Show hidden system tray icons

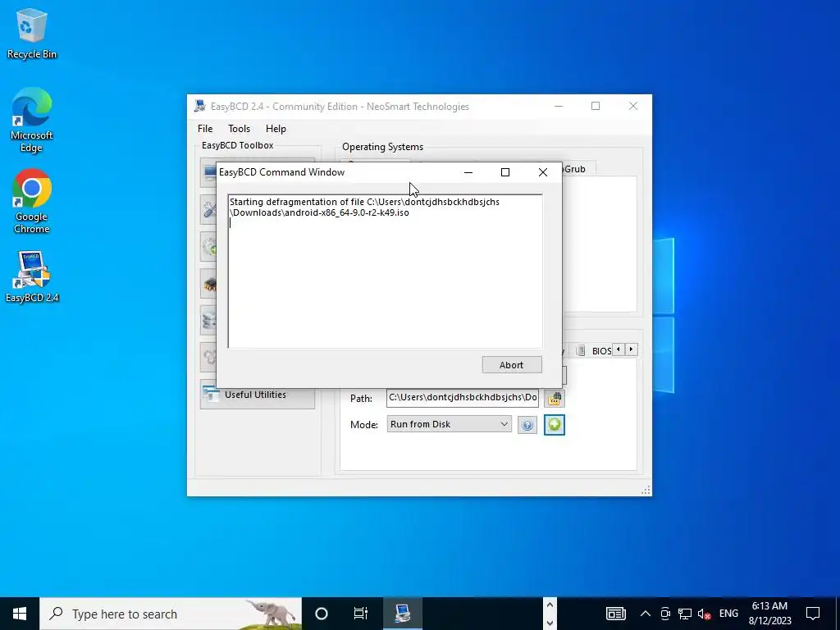645,614
